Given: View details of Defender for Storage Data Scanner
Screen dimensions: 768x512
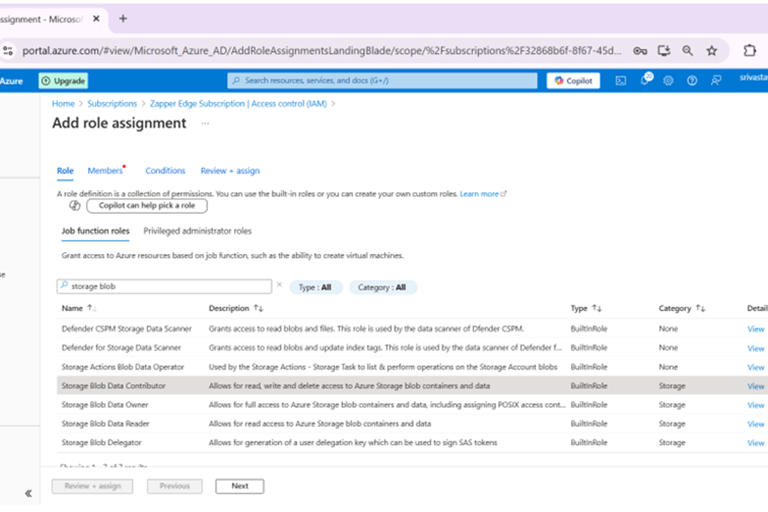Looking at the screenshot, I should [x=756, y=348].
